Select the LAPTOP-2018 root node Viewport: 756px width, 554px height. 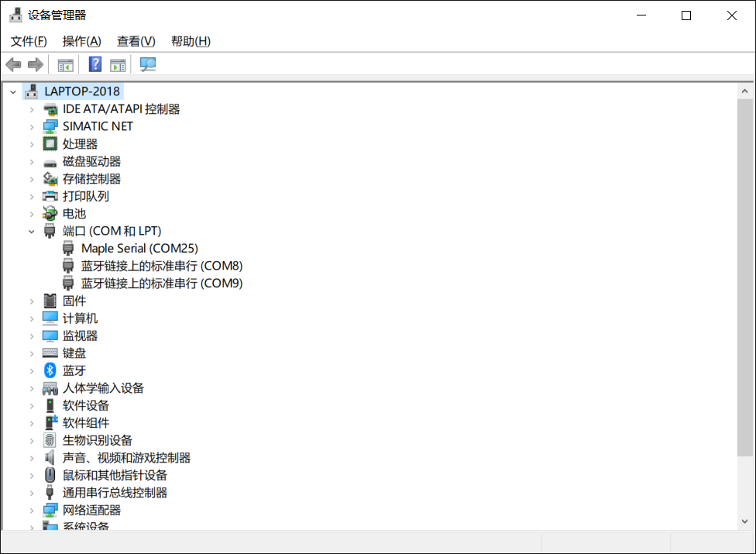coord(81,91)
